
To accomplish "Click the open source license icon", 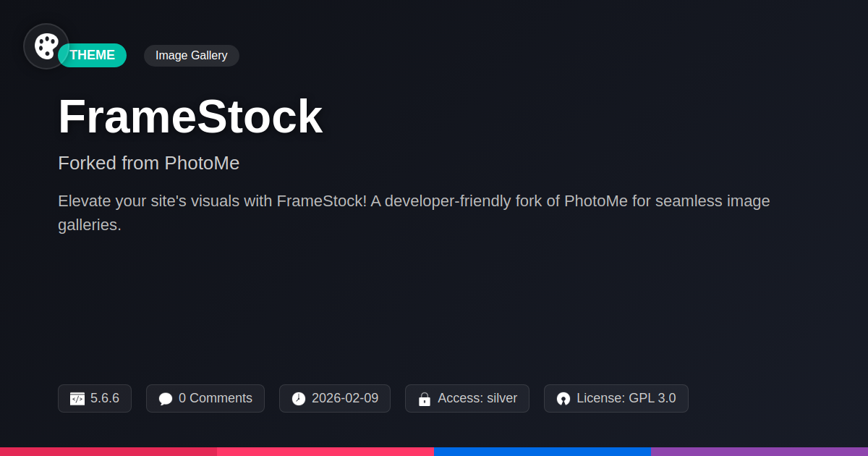I will coord(563,399).
